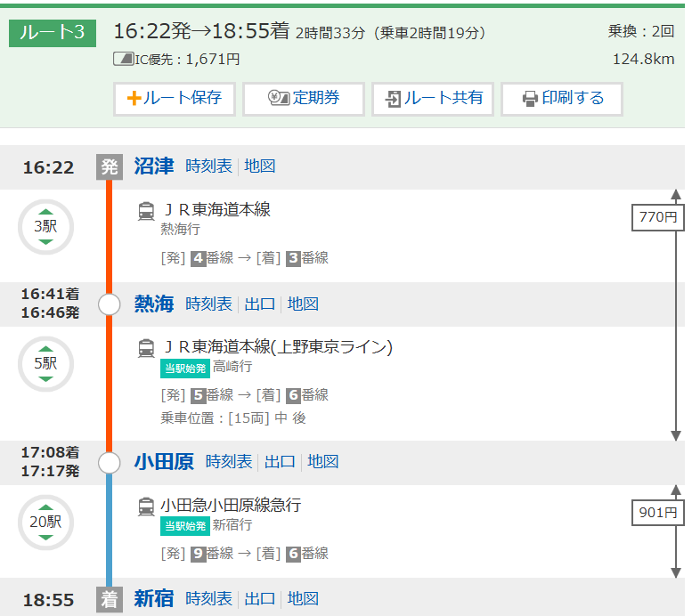Open 新宿 出口 exit info
692x616 pixels.
[x=260, y=599]
